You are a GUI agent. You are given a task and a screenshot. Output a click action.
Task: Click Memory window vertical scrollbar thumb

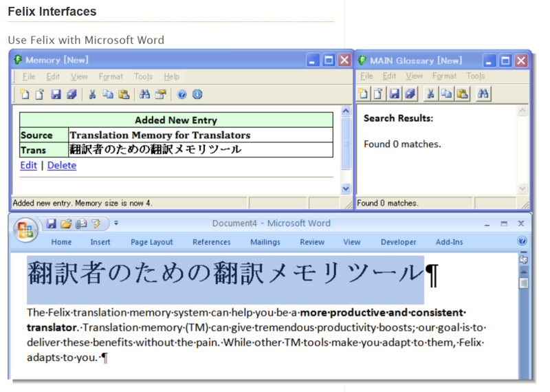tap(346, 143)
